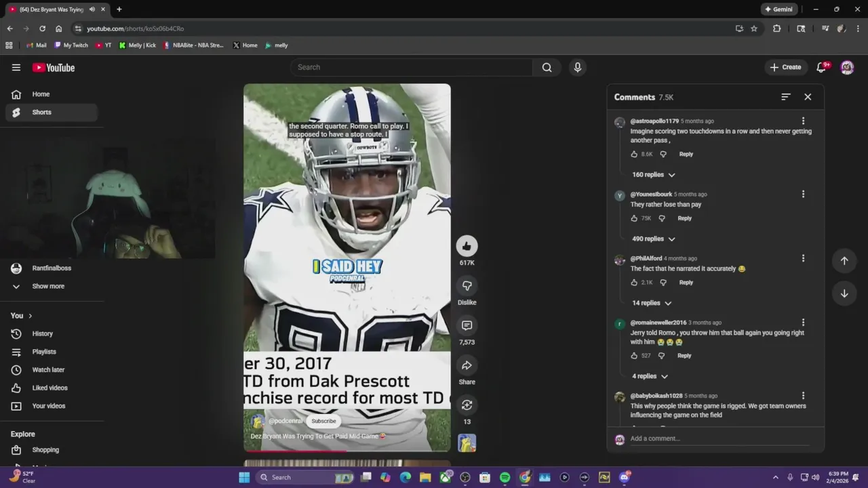Open Gemini button in Chrome title bar
Image resolution: width=868 pixels, height=488 pixels.
(x=778, y=9)
